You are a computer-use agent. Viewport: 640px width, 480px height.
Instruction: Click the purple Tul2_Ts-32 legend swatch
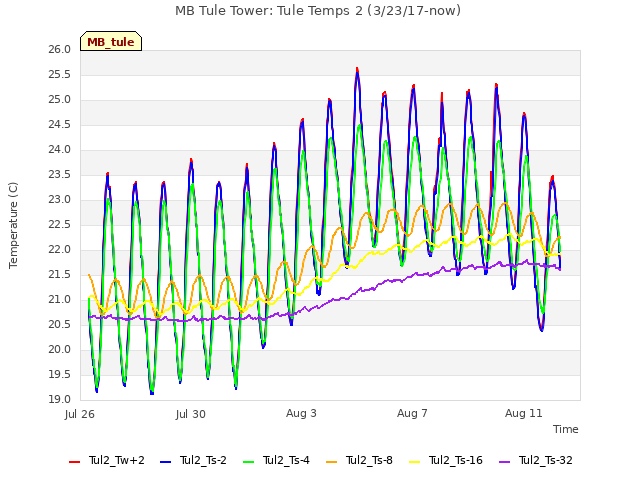504,462
